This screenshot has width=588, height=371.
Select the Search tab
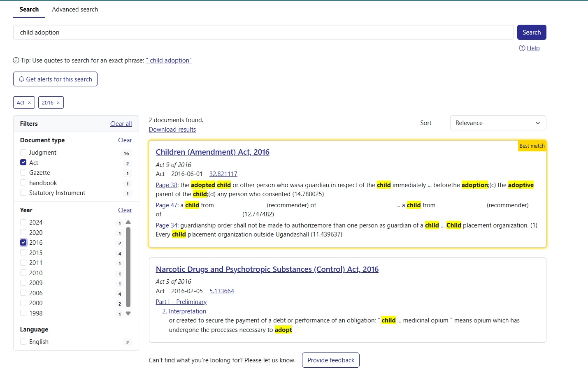[29, 9]
